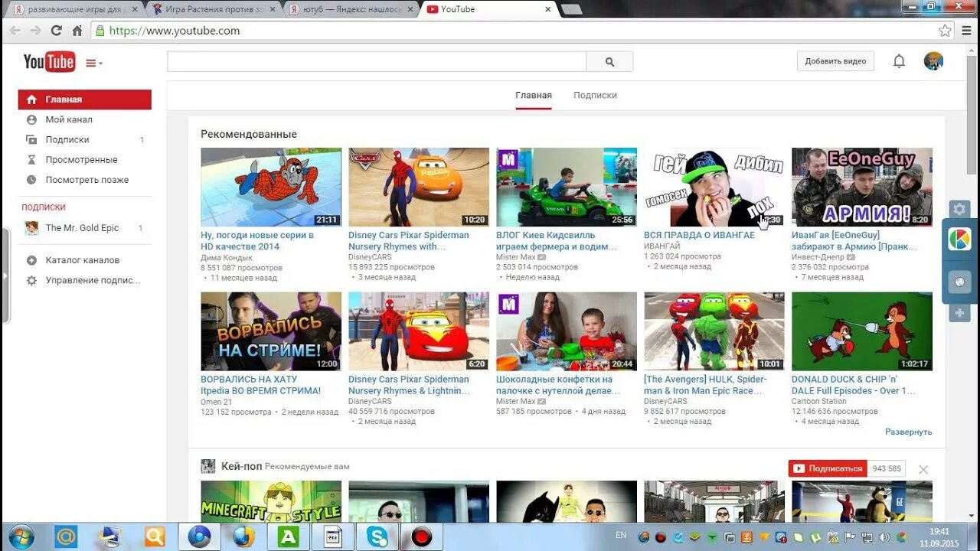Open the ВОРВАЛИСЬ НА СТРИМЕ thumbnail
This screenshot has width=980, height=551.
coord(271,331)
